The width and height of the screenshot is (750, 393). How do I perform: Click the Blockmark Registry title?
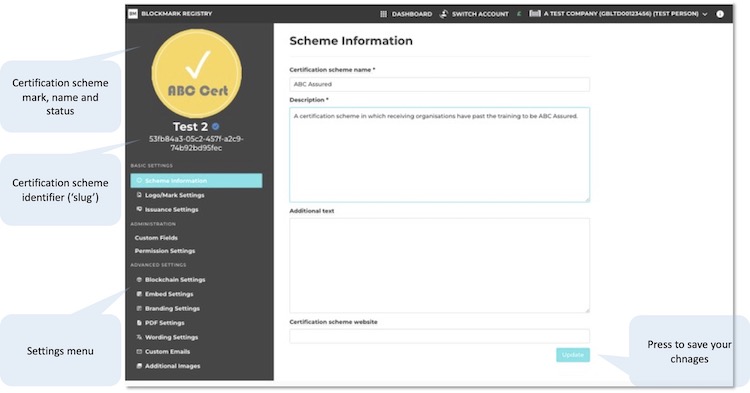[176, 14]
